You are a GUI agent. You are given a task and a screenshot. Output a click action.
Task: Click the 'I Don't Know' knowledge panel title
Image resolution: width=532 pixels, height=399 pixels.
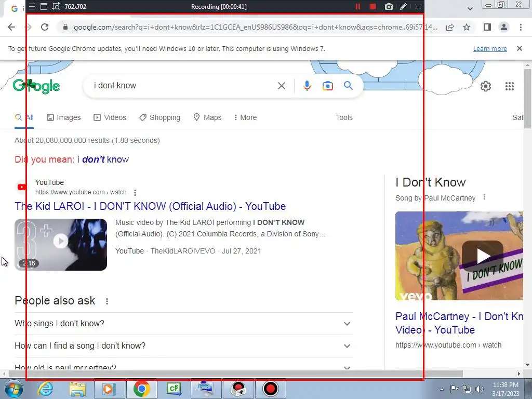pyautogui.click(x=431, y=182)
